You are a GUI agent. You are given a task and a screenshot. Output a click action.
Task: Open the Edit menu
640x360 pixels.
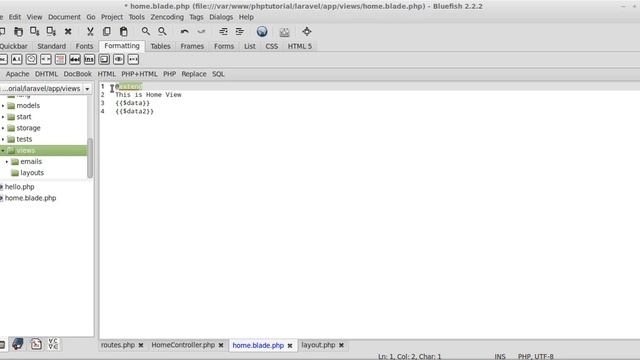coord(15,17)
